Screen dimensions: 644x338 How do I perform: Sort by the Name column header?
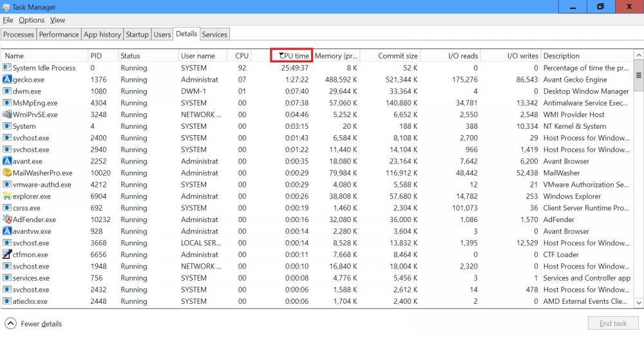point(44,56)
